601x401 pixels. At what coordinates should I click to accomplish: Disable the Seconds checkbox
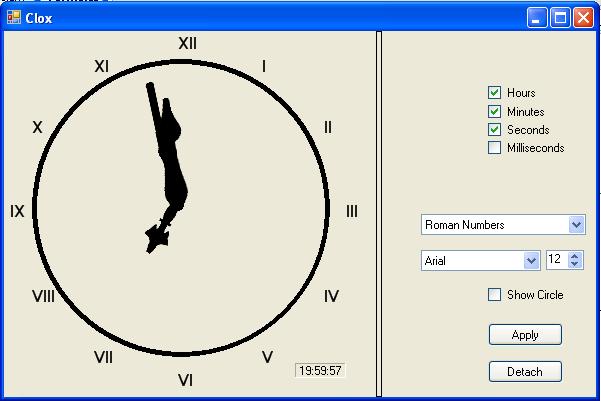point(494,130)
